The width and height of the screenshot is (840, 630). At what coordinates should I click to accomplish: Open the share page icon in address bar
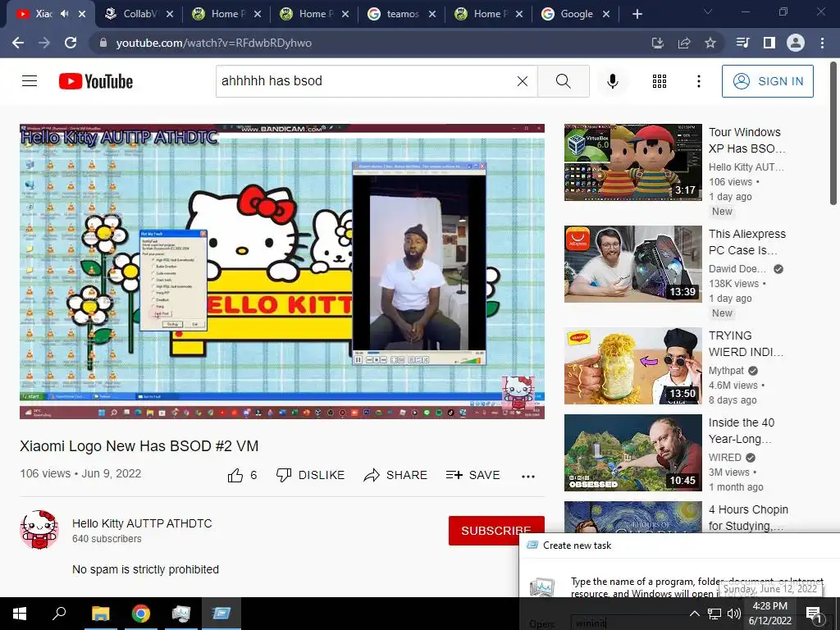[684, 43]
